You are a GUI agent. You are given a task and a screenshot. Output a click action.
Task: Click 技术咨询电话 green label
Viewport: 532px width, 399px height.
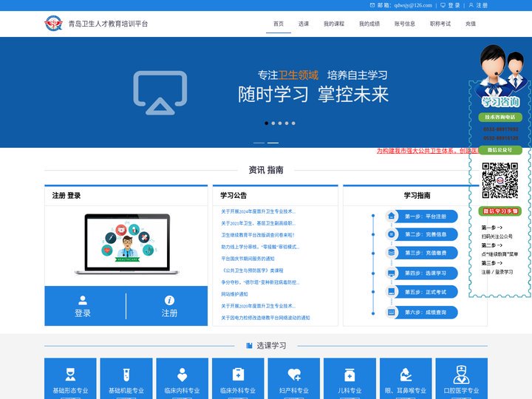tap(500, 117)
